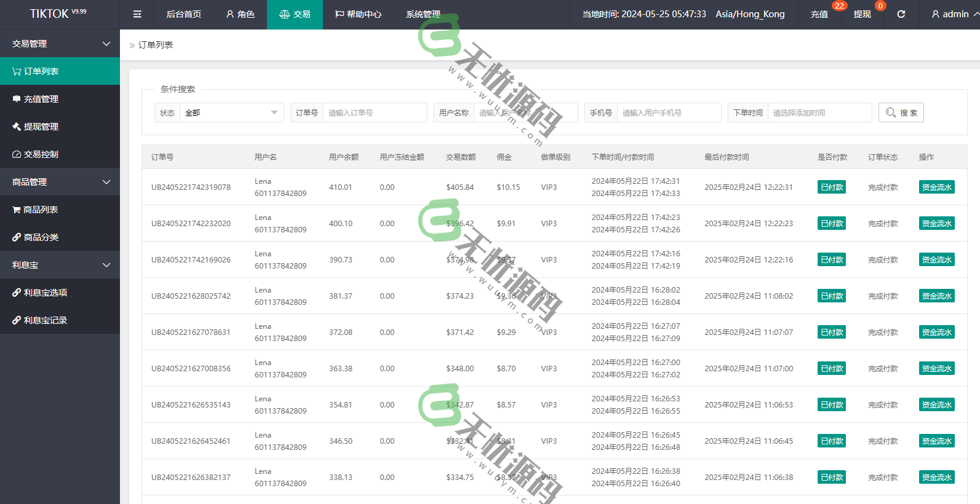This screenshot has height=504, width=980.
Task: Open the 系统管理 top menu
Action: click(423, 14)
